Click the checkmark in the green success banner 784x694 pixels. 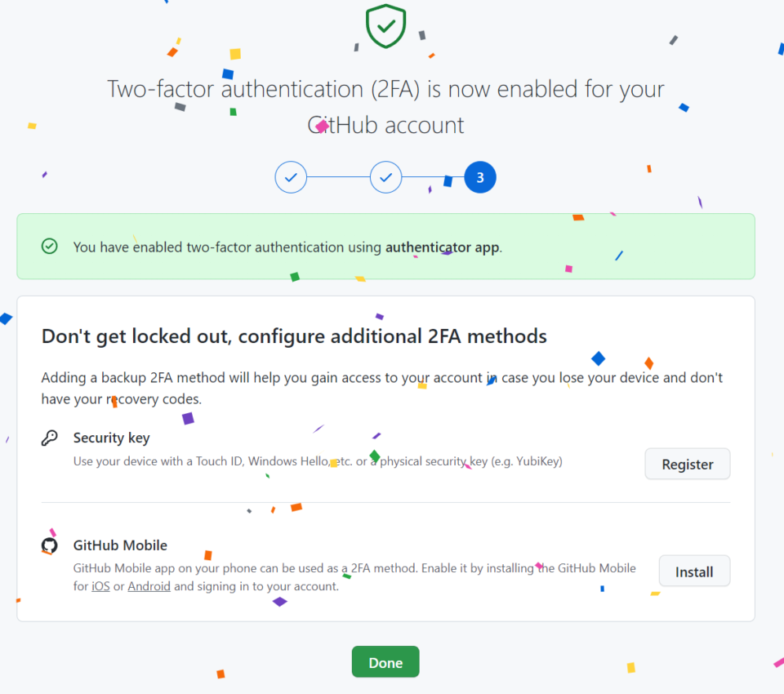pos(49,246)
